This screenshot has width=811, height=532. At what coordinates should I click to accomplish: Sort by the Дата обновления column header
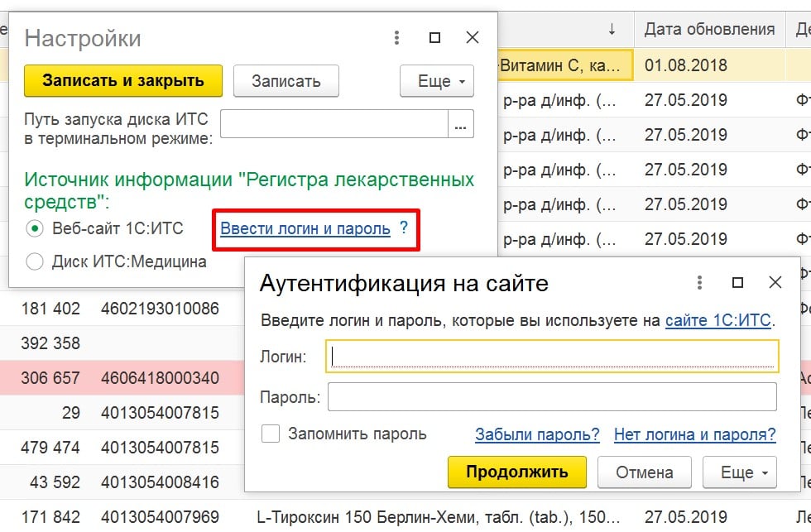[709, 30]
